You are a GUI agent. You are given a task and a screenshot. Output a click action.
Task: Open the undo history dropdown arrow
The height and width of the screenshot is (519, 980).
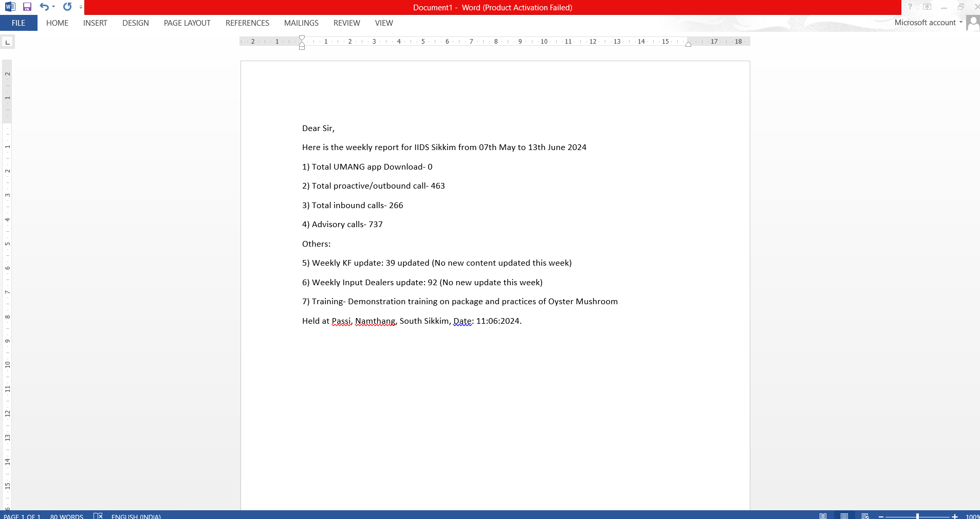[x=53, y=7]
